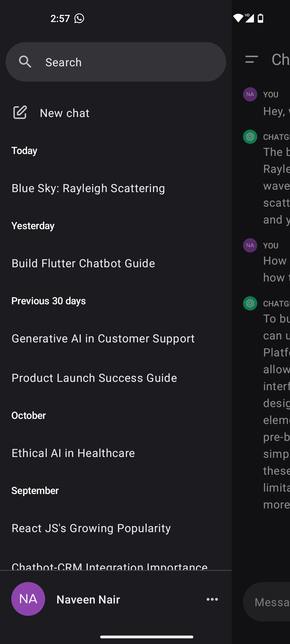Tap the green ChatGPT logo avatar
290x644 pixels.
pyautogui.click(x=250, y=137)
